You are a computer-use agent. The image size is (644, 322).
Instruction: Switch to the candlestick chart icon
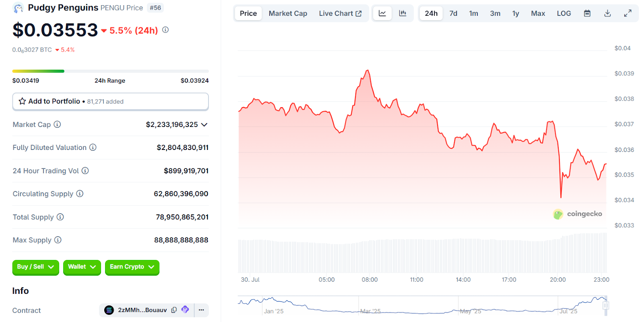point(402,13)
